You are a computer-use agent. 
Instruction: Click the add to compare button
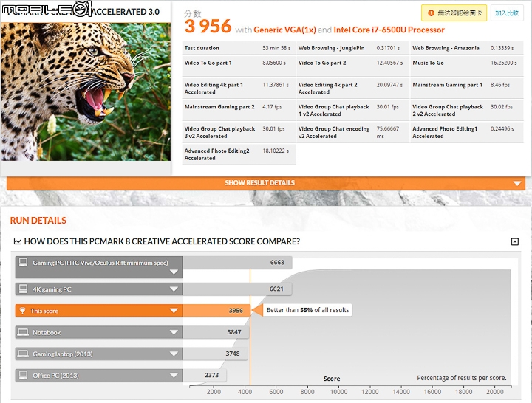click(x=507, y=13)
